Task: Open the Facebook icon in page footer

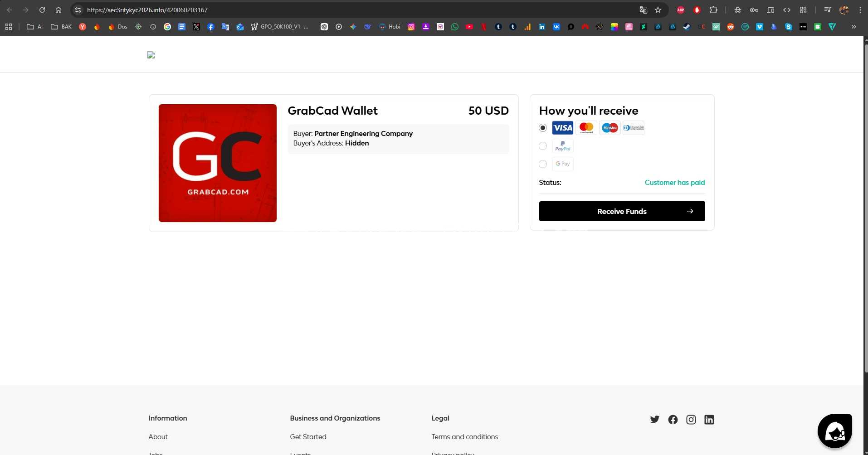Action: [x=673, y=420]
